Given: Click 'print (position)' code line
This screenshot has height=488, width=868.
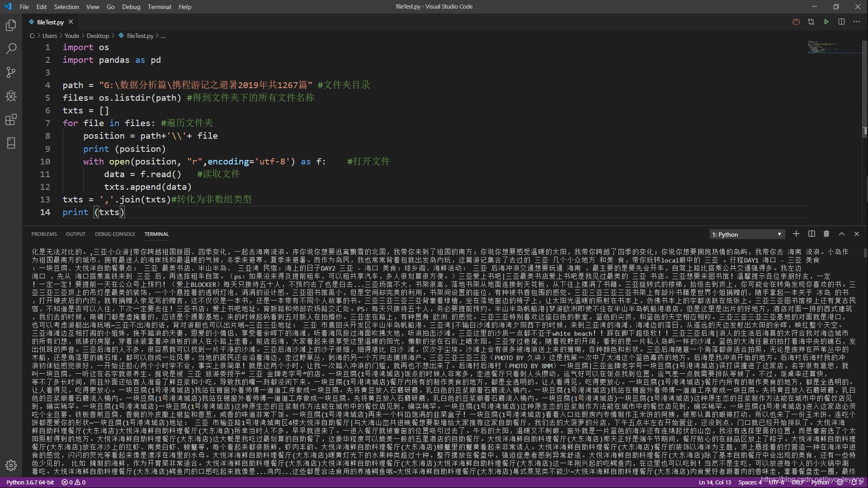Looking at the screenshot, I should tap(124, 149).
